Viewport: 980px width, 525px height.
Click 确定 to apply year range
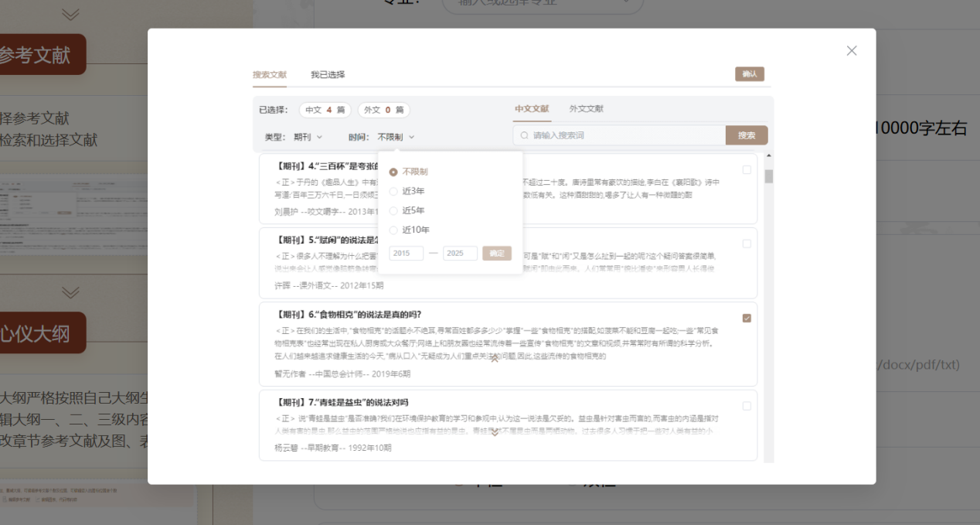(x=497, y=253)
